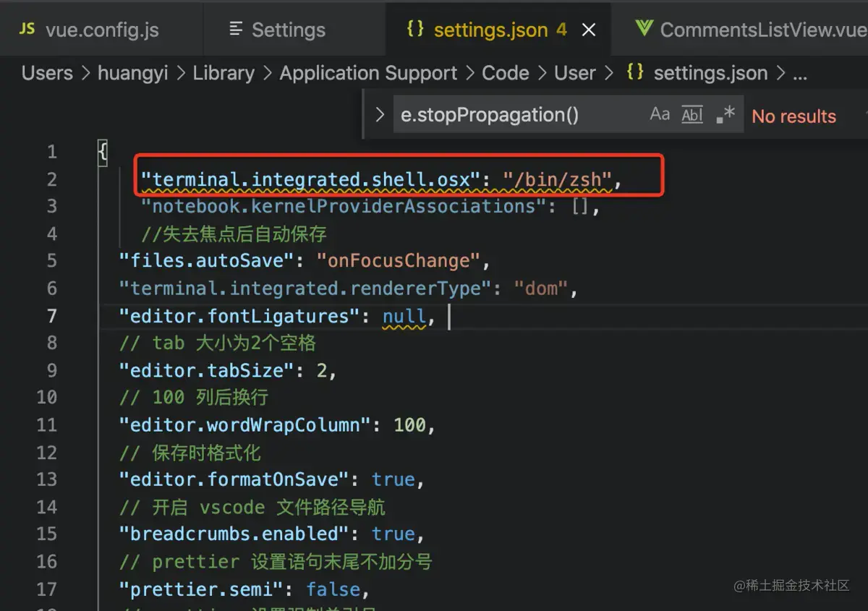Click the "开启 vscode 文件路径导航" comment
Image resolution: width=868 pixels, height=611 pixels.
point(252,507)
